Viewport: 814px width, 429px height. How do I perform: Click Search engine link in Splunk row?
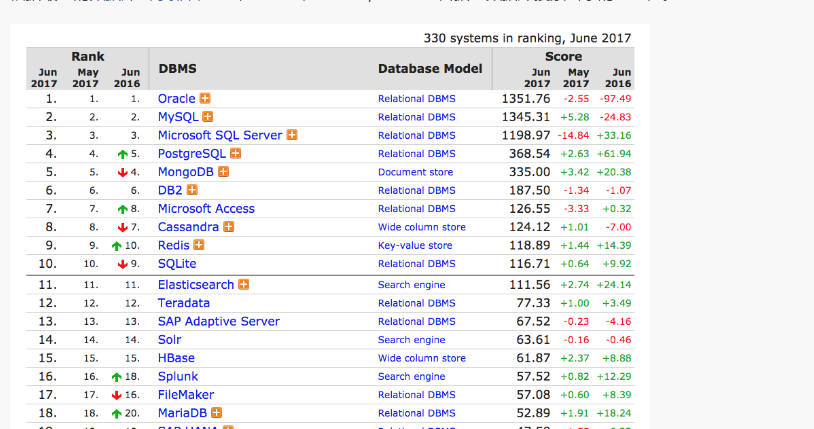(411, 376)
